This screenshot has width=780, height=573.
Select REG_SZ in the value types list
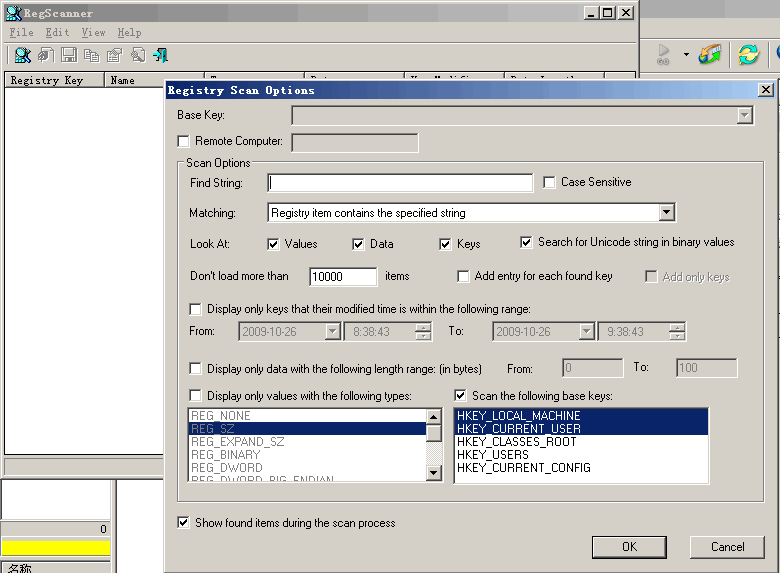307,429
